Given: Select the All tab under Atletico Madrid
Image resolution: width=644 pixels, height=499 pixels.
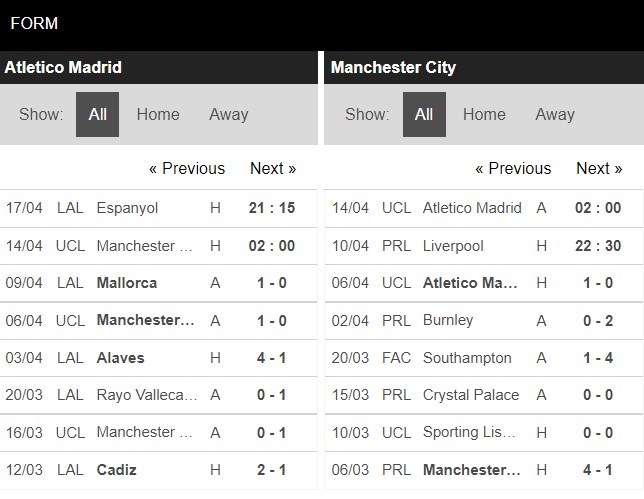Looking at the screenshot, I should [97, 114].
